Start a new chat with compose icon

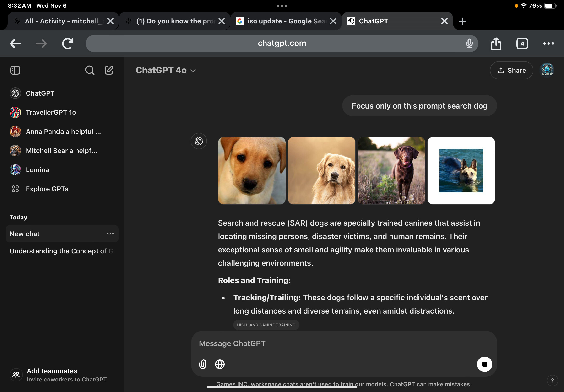[109, 71]
